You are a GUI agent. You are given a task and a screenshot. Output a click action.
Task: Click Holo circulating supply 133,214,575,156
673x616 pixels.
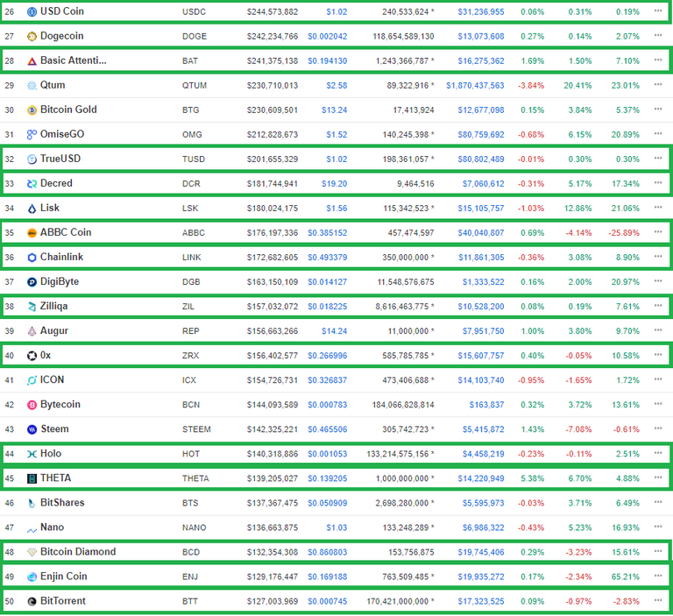(x=398, y=454)
